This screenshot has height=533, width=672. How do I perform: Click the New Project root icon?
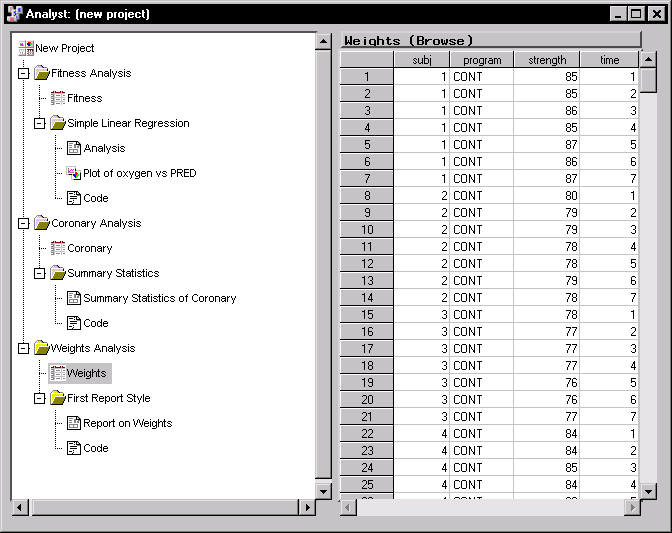[x=26, y=48]
